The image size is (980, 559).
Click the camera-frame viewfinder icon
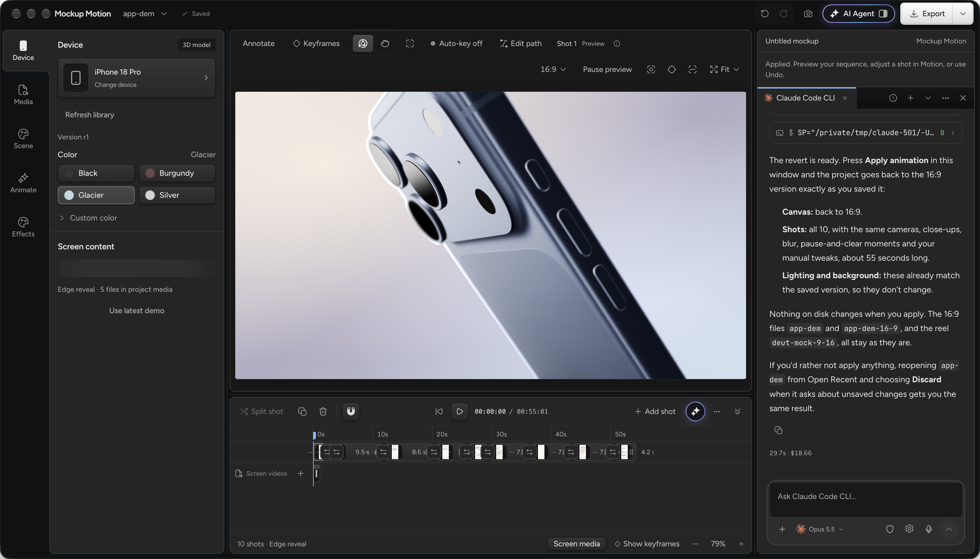click(651, 69)
